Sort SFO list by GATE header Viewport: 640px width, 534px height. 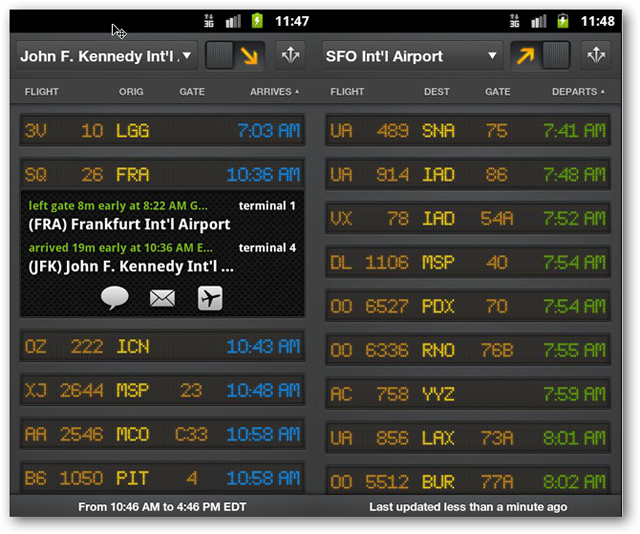(x=498, y=91)
